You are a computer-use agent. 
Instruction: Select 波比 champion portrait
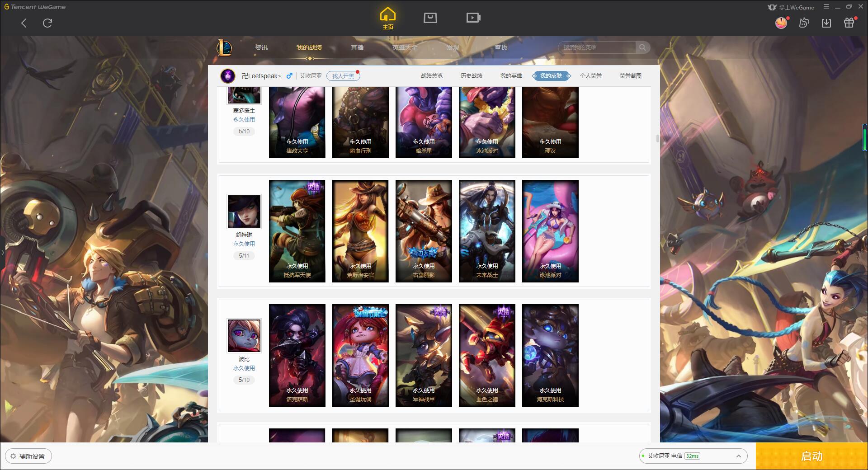244,336
